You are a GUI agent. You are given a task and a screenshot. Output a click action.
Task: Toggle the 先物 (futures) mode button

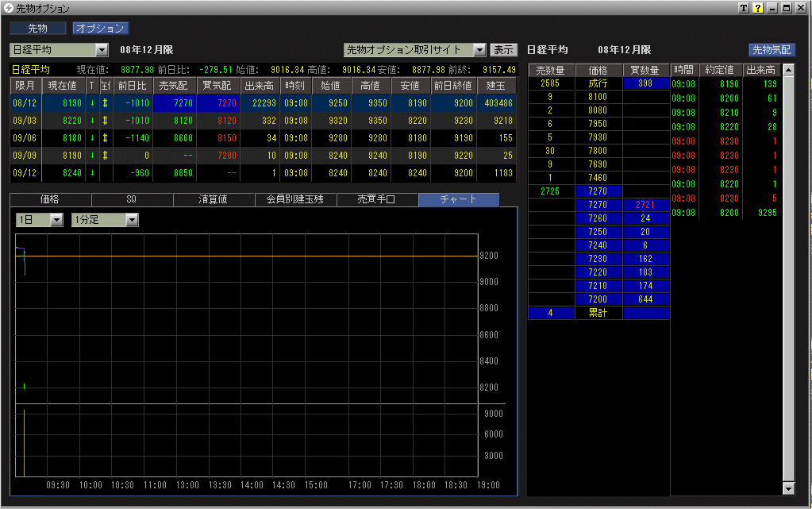click(x=37, y=29)
